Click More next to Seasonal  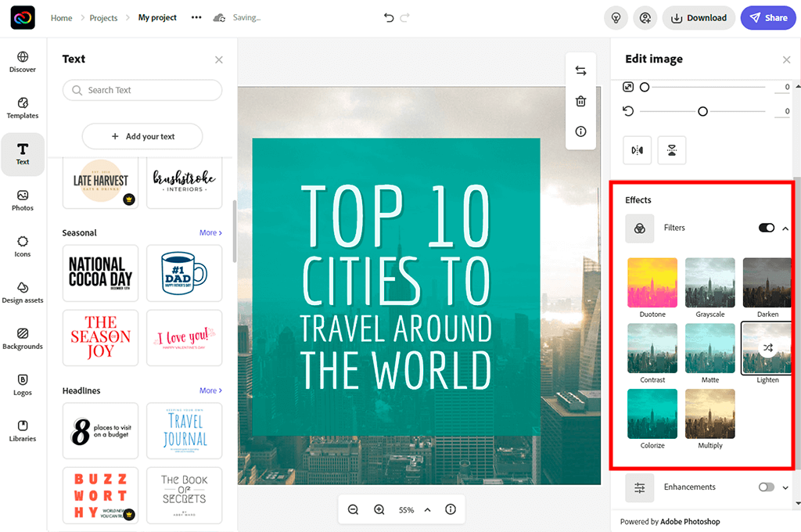click(210, 232)
